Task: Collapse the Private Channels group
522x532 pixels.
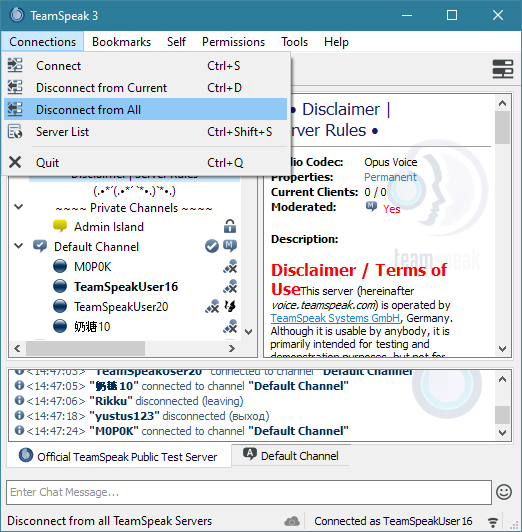Action: pos(19,207)
